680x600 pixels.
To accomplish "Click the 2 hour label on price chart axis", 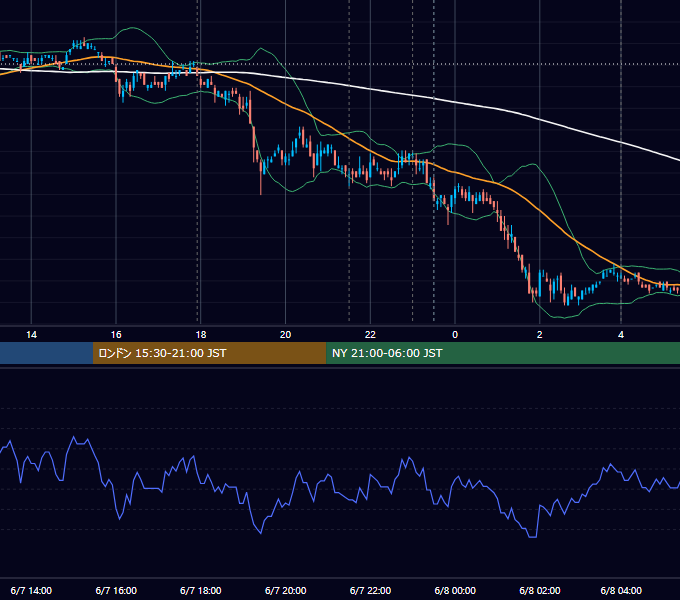I will (539, 335).
